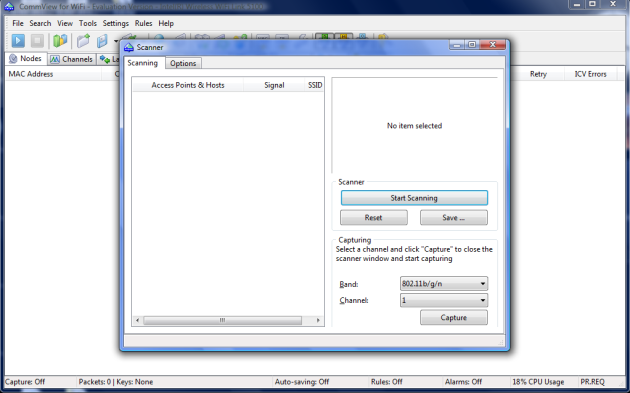Close the CommView main window
Image resolution: width=630 pixels, height=393 pixels.
point(613,4)
